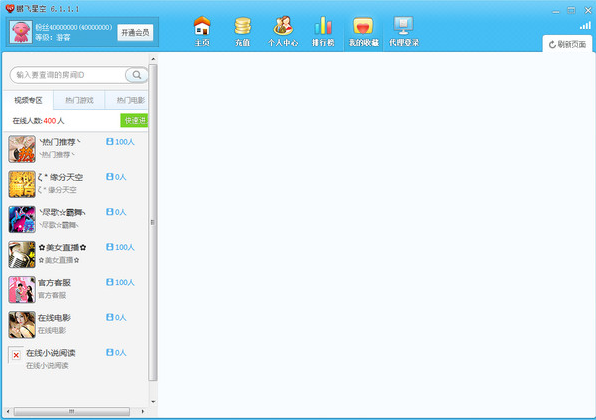Click the list scrollbar down arrow
This screenshot has height=420, width=596.
[153, 402]
